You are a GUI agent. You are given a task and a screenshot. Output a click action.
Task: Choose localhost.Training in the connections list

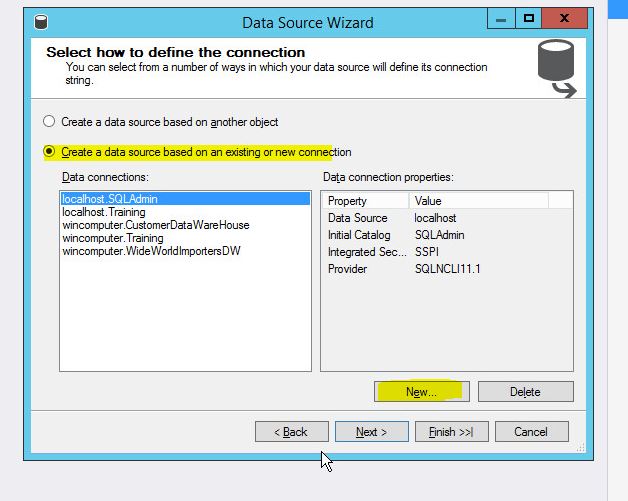click(104, 212)
